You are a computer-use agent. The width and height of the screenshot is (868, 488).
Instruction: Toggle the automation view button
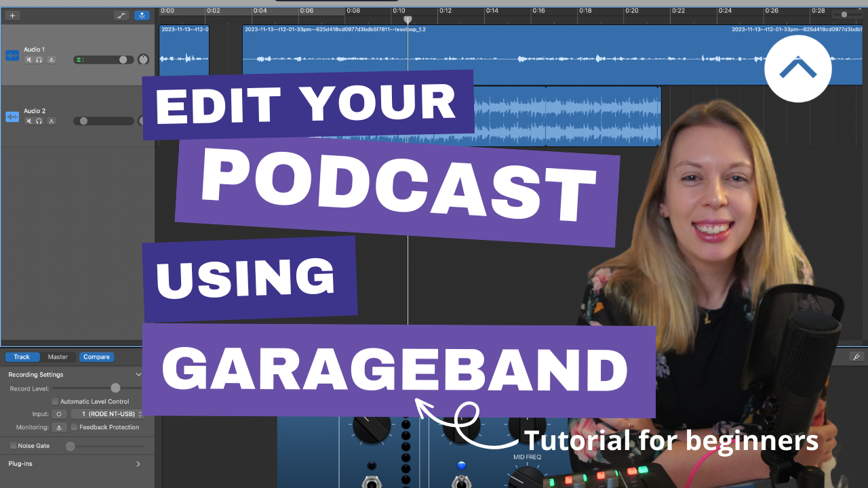[122, 15]
